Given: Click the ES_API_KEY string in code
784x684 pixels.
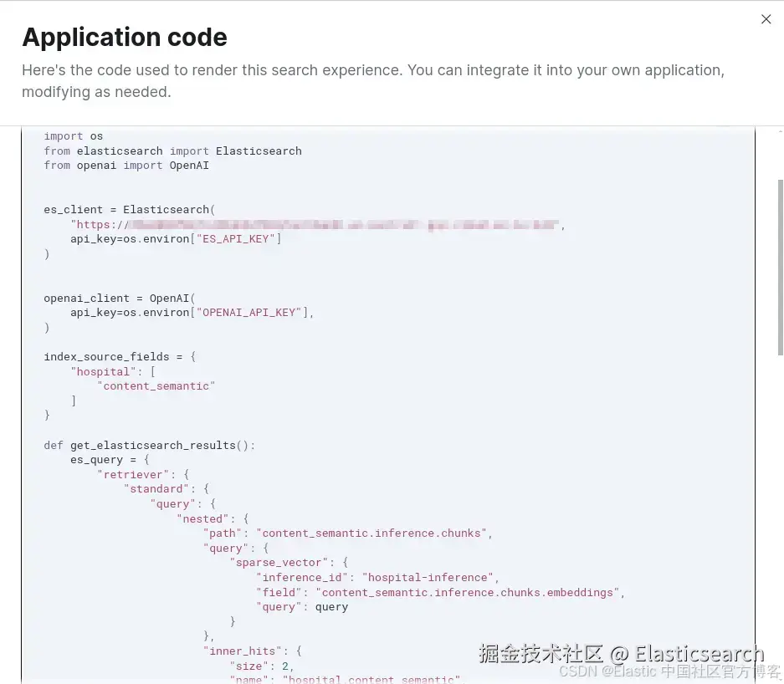Looking at the screenshot, I should click(238, 239).
